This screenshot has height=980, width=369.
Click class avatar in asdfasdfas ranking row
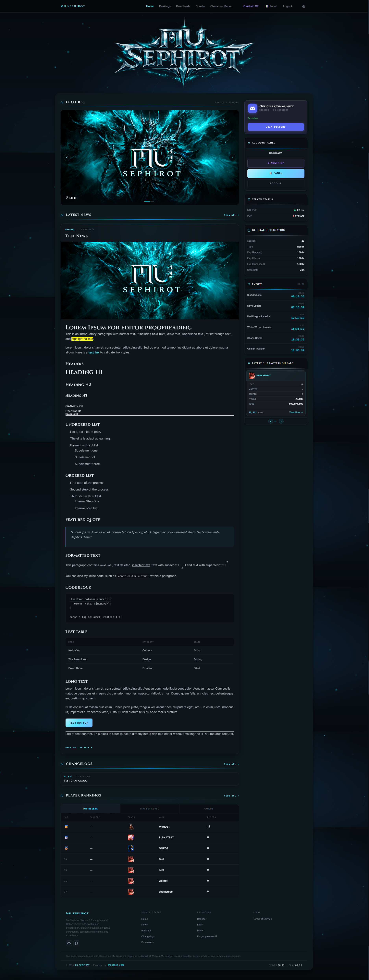(131, 892)
